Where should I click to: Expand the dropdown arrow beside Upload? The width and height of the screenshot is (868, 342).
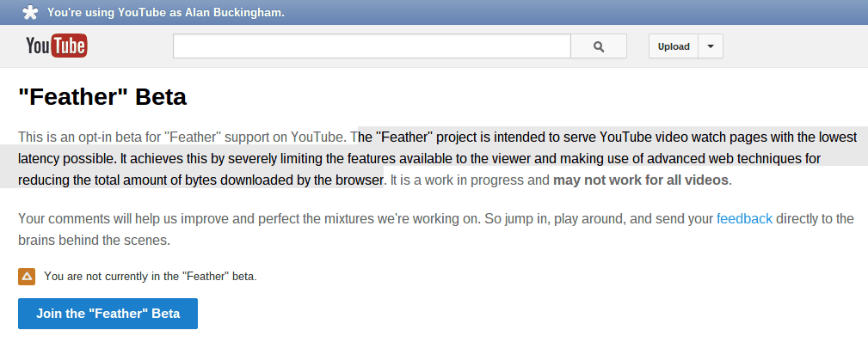click(711, 46)
